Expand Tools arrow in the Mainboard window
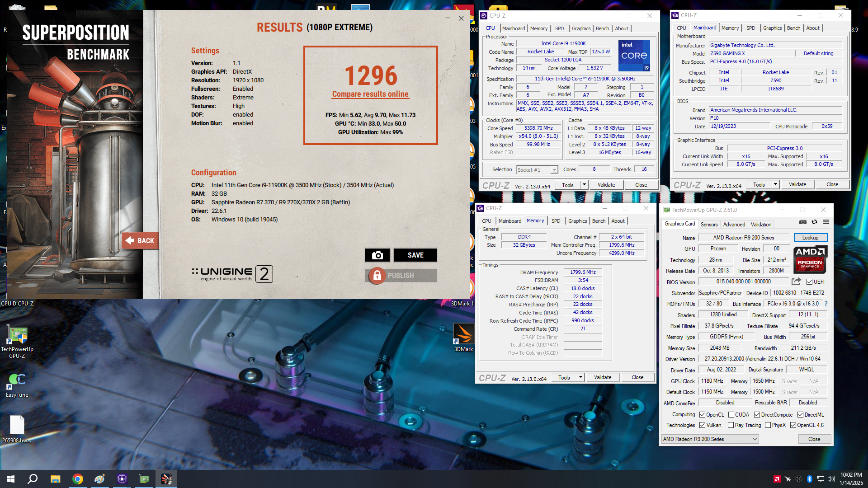Screen dimensions: 868x488 coord(775,184)
